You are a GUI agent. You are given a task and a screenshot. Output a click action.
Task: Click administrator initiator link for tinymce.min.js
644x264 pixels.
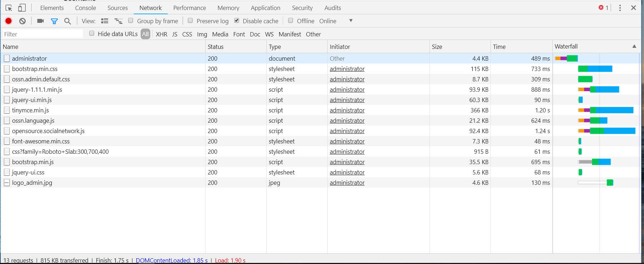(x=347, y=110)
